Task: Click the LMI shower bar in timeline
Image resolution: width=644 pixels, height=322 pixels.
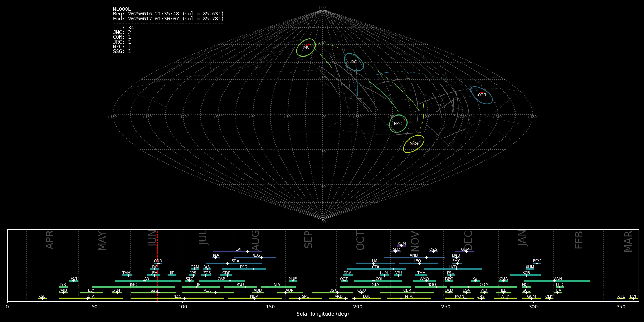Action: (x=375, y=263)
